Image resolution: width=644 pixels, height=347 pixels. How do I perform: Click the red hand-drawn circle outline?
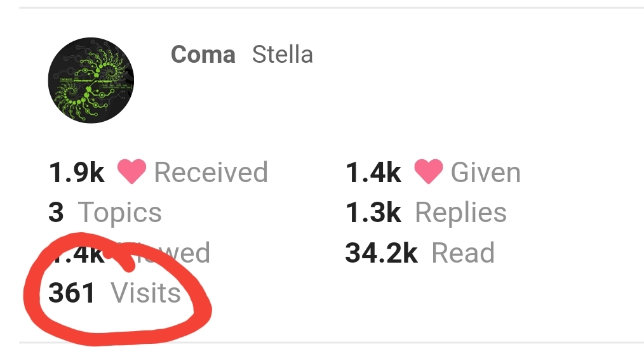202,310
